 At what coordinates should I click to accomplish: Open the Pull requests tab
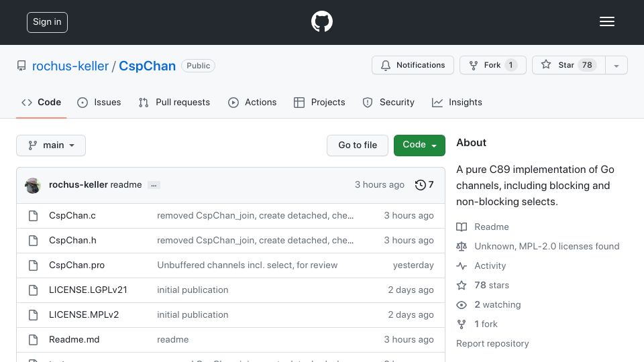pyautogui.click(x=174, y=102)
